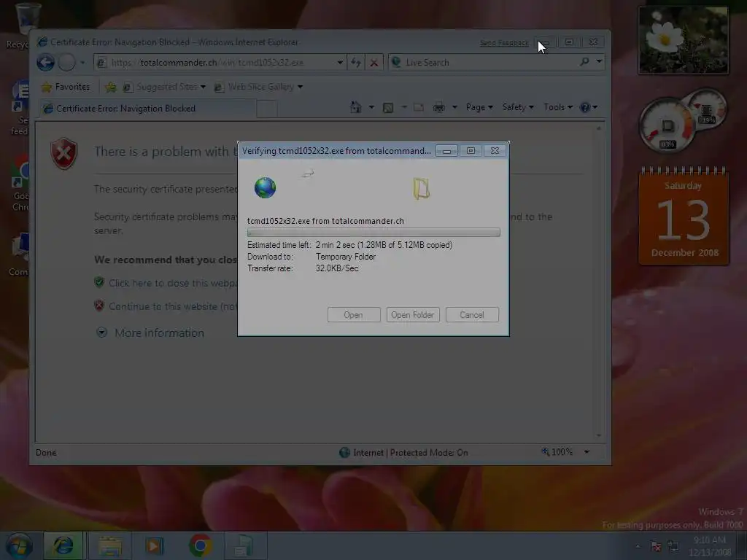Open the Favorites star button
This screenshot has width=747, height=560.
point(66,87)
